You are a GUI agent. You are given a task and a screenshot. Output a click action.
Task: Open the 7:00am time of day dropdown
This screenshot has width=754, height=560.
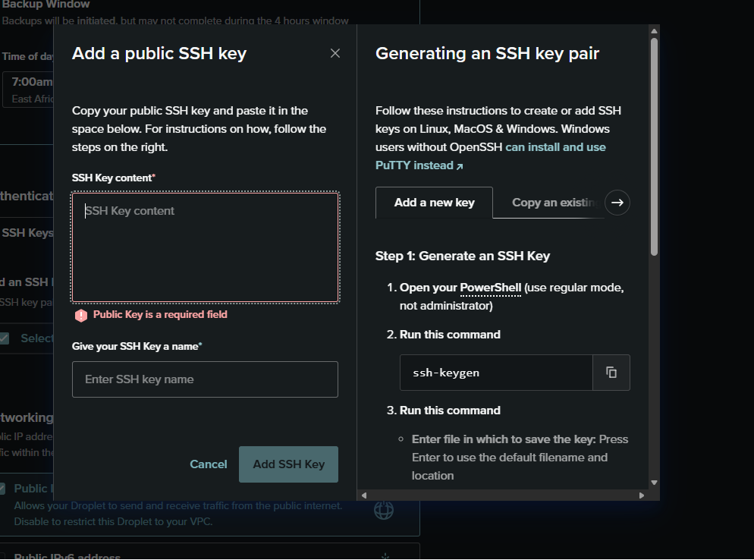click(x=28, y=90)
